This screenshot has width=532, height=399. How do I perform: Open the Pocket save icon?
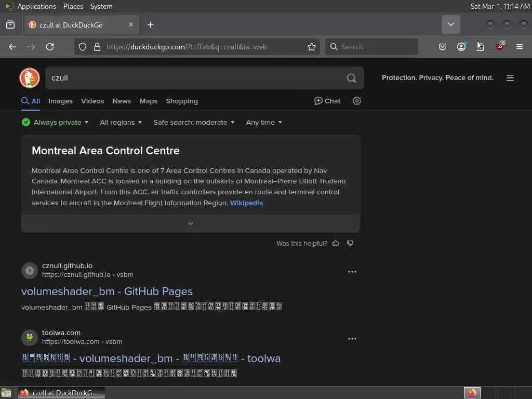[x=443, y=47]
